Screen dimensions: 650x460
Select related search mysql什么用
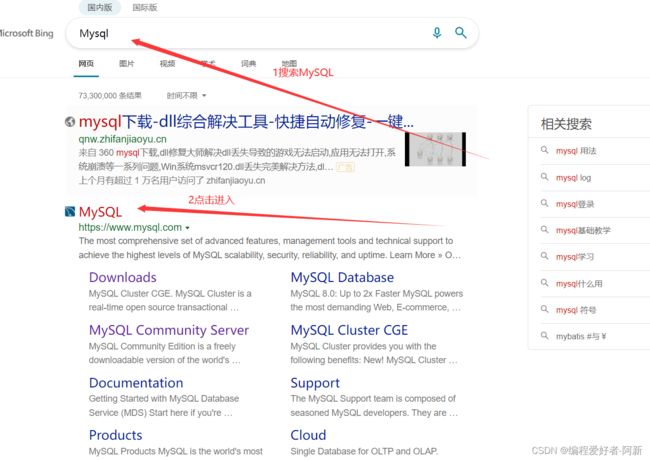[579, 284]
